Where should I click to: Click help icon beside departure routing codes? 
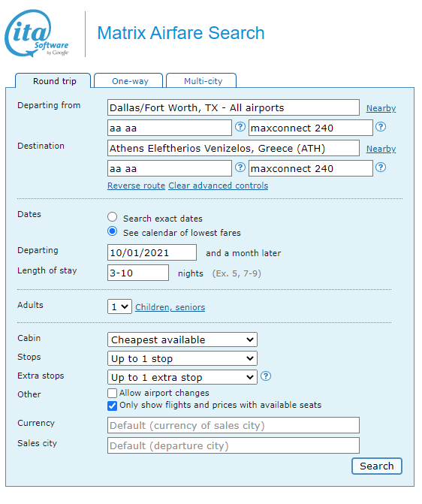(240, 127)
